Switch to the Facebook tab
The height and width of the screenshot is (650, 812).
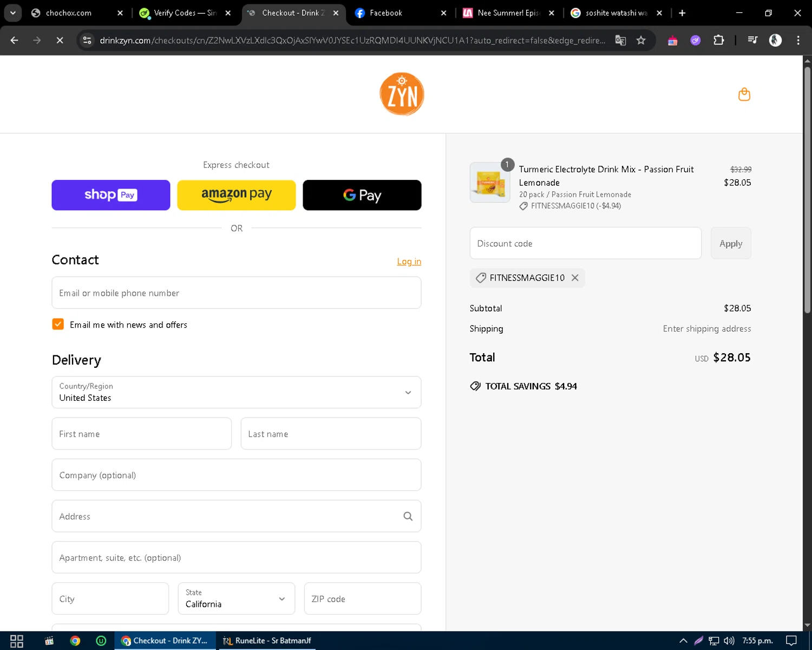tap(401, 13)
